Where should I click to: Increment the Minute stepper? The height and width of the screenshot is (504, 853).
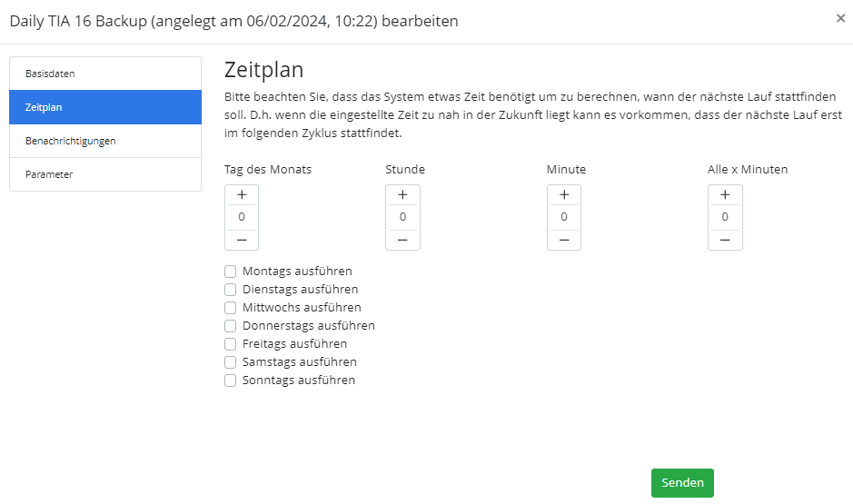point(564,195)
